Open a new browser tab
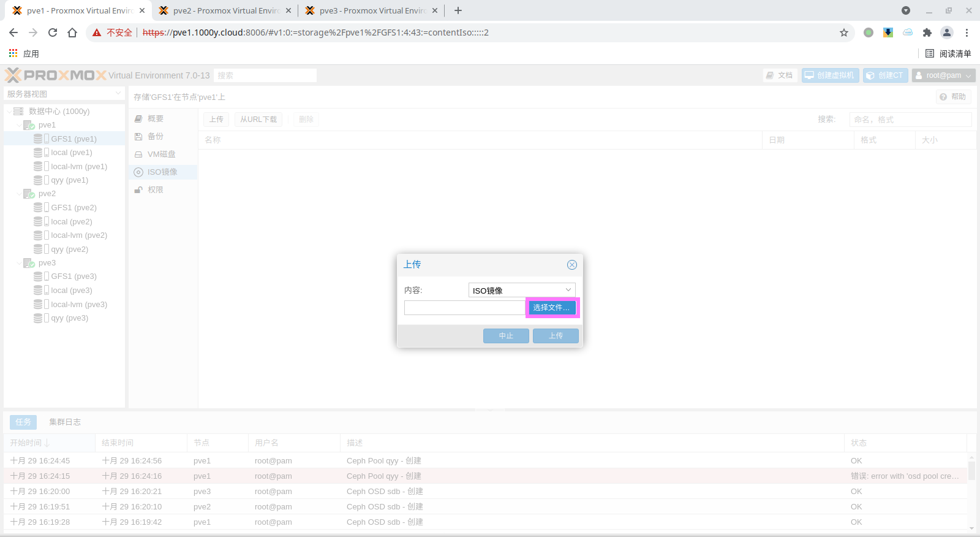Viewport: 980px width, 537px height. point(458,10)
